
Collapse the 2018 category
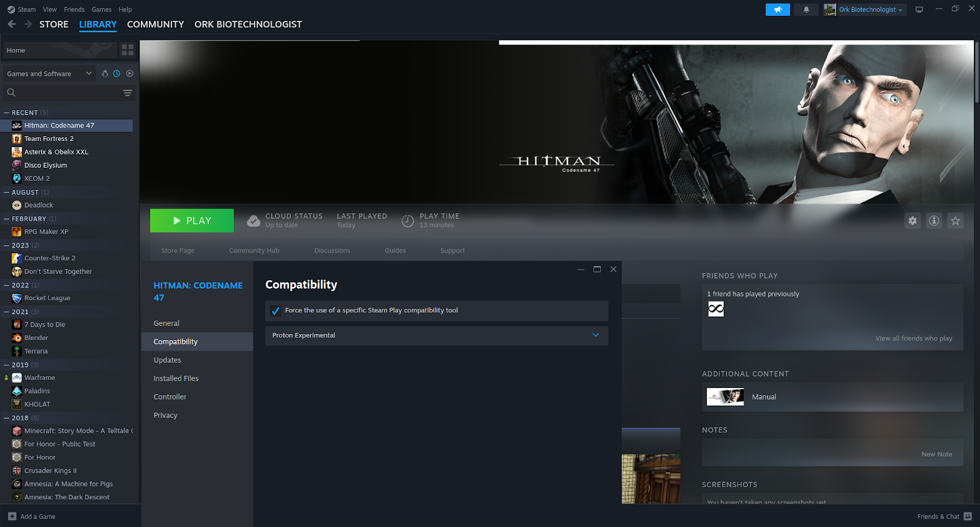7,418
